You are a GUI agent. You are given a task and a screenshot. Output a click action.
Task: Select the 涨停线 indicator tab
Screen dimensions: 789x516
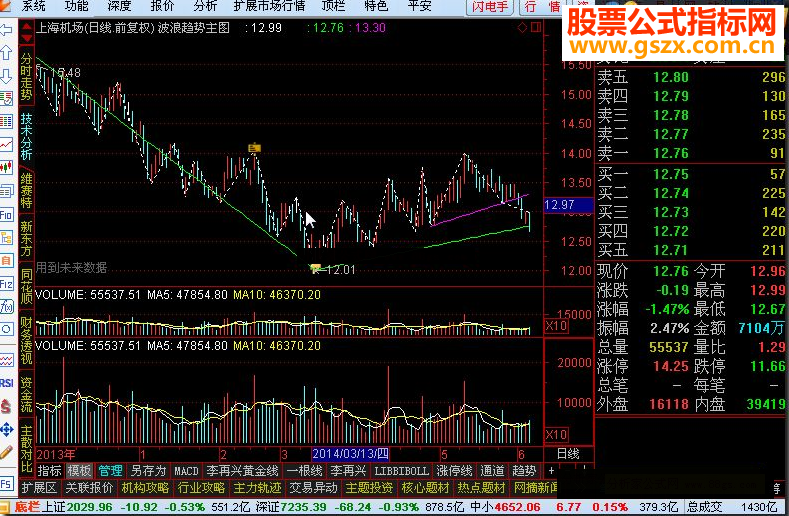pyautogui.click(x=454, y=471)
